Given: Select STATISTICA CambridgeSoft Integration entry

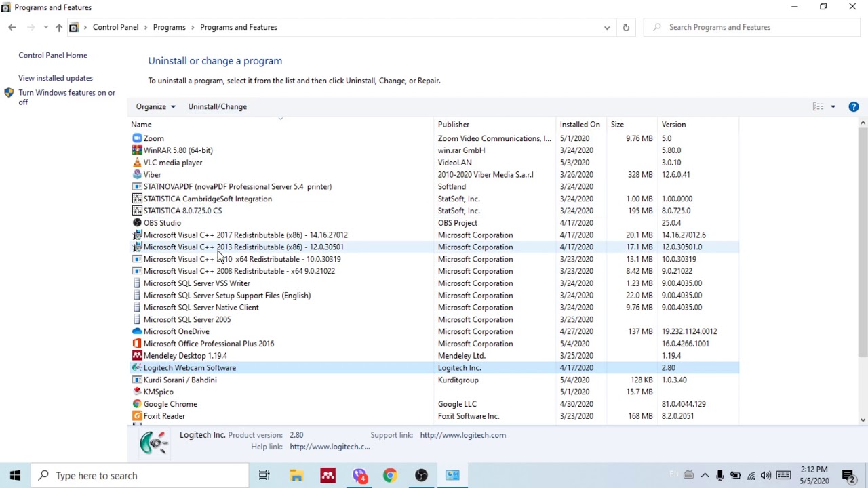Looking at the screenshot, I should point(434,199).
